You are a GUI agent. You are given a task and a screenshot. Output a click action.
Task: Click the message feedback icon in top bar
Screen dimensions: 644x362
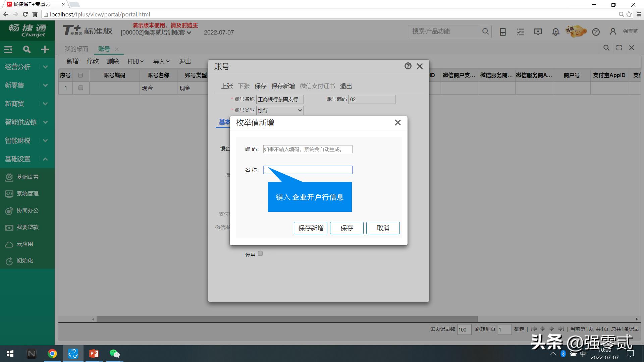538,32
